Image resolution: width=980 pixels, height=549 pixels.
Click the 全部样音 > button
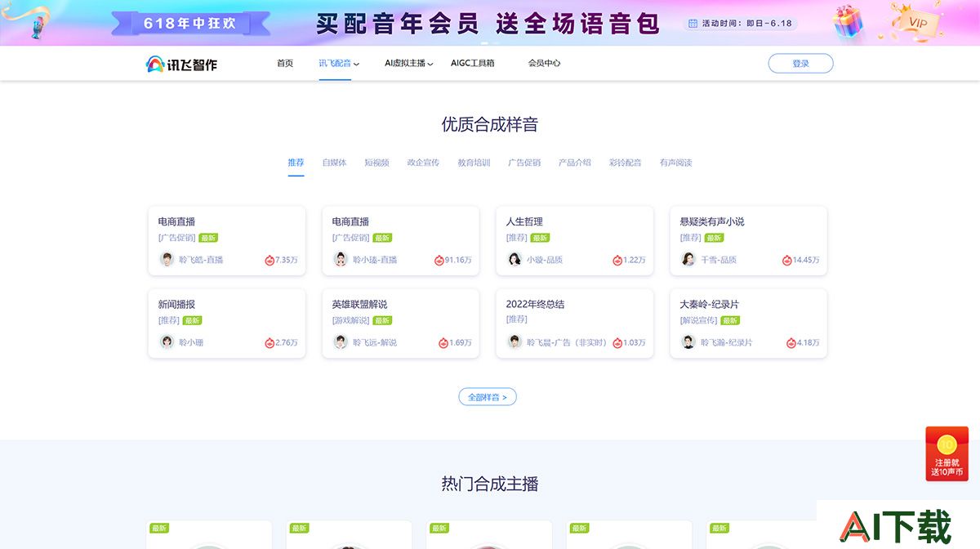[x=488, y=397]
